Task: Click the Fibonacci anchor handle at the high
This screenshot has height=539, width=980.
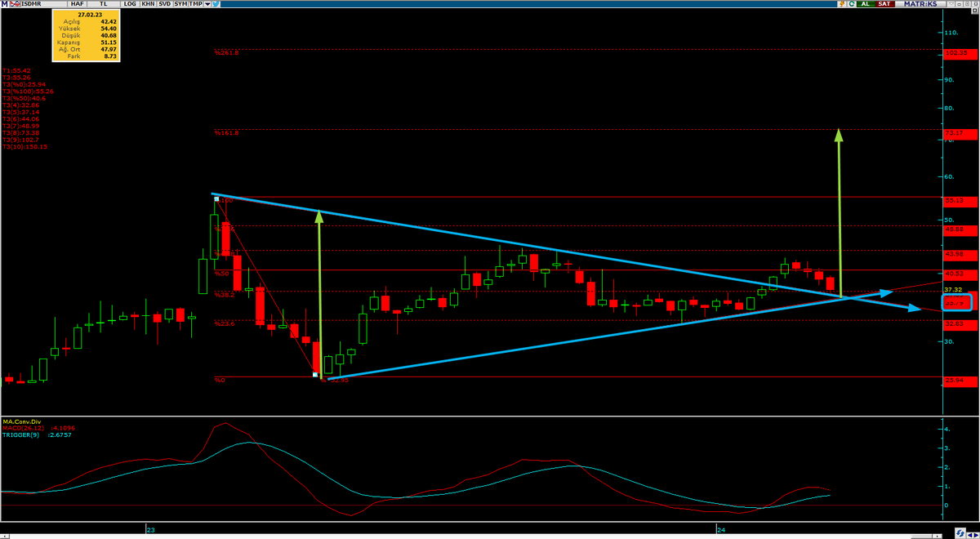Action: click(216, 198)
